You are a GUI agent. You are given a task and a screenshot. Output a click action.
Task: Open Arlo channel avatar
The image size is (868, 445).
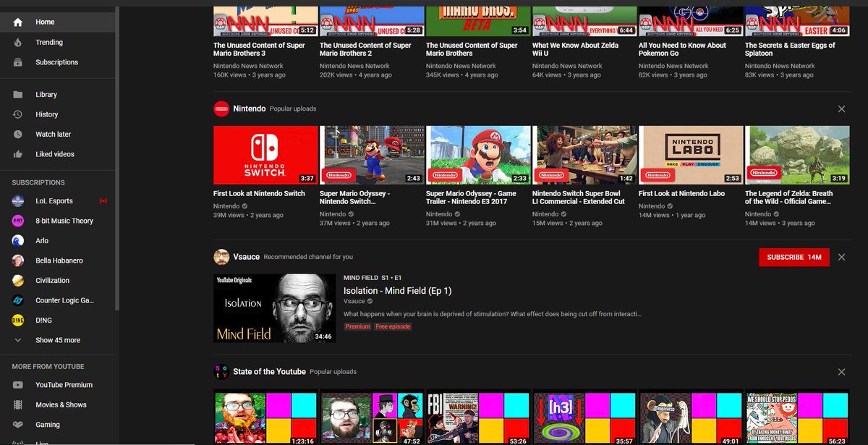[18, 241]
